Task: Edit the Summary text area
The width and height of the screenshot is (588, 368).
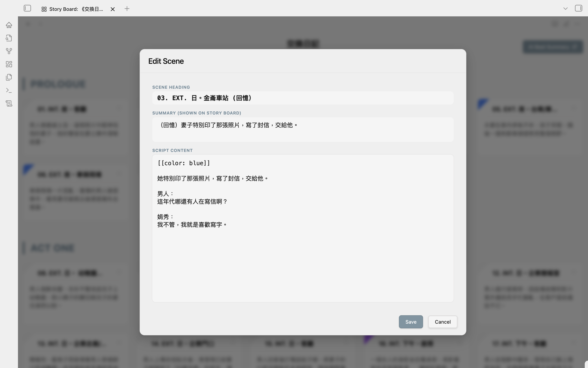Action: 303,129
